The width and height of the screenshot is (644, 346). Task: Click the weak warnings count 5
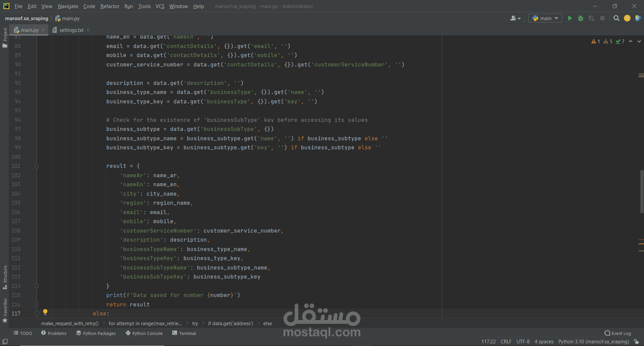[x=608, y=41]
